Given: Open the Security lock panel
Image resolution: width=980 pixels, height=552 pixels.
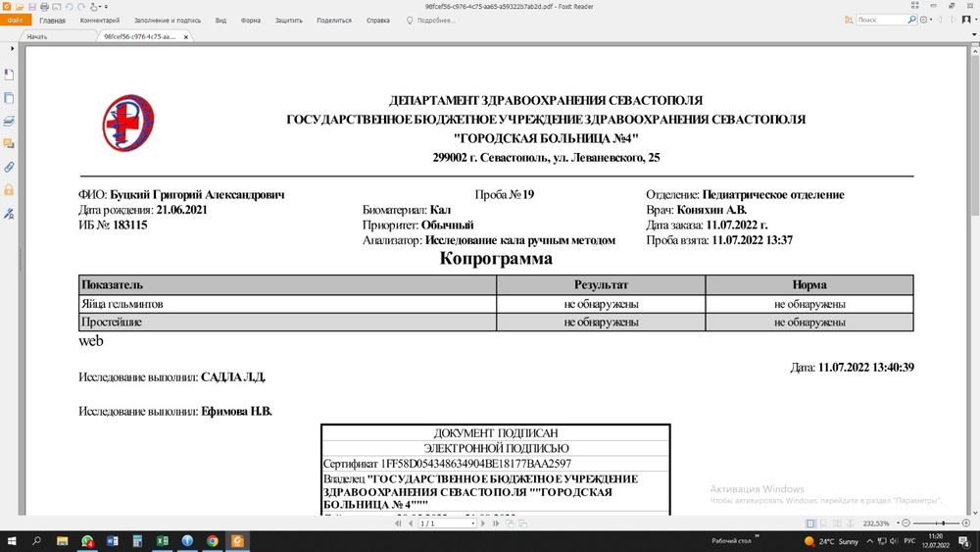Looking at the screenshot, I should point(9,190).
